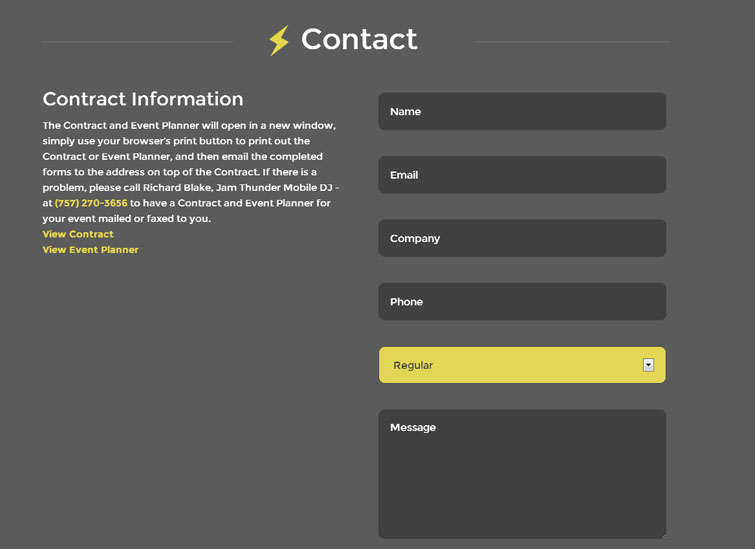Click the yellow lightning bolt icon

279,40
